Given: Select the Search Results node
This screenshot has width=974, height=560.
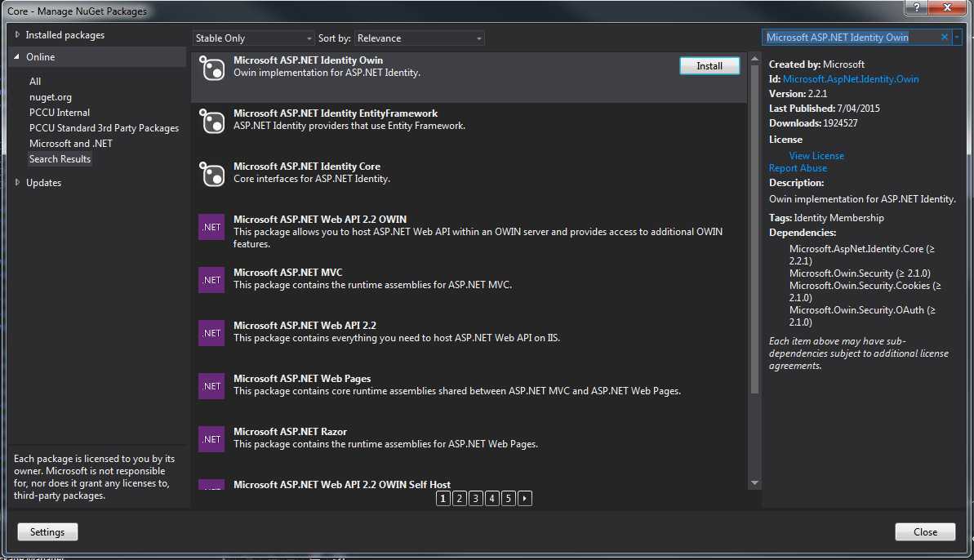Looking at the screenshot, I should 60,159.
